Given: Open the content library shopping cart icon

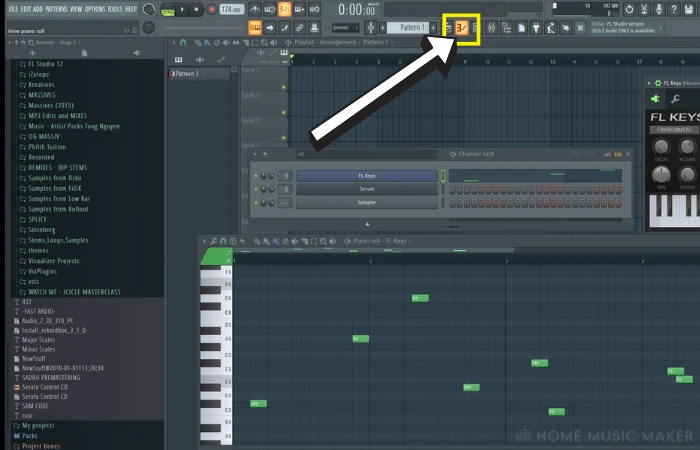Looking at the screenshot, I should click(x=580, y=28).
